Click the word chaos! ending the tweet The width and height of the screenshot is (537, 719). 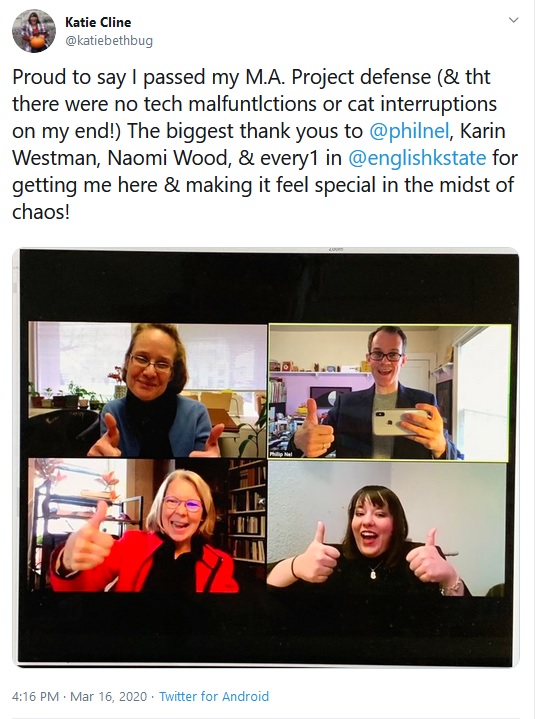[x=41, y=212]
